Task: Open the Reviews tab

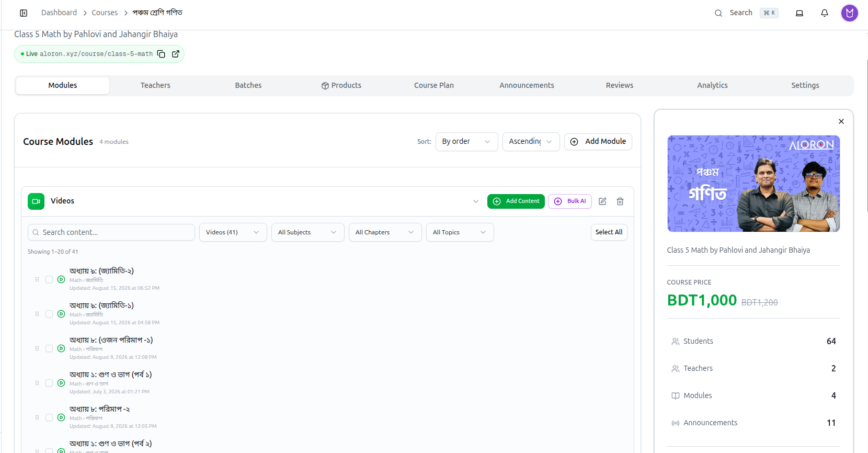Action: [620, 86]
